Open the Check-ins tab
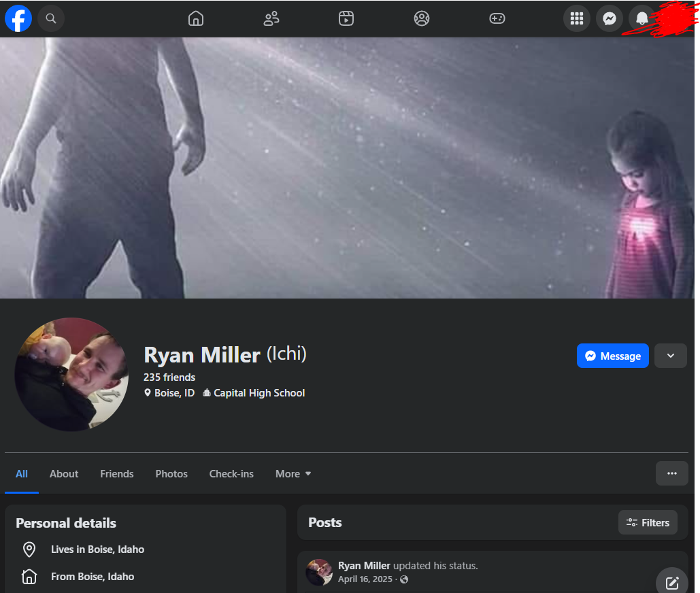 coord(231,474)
